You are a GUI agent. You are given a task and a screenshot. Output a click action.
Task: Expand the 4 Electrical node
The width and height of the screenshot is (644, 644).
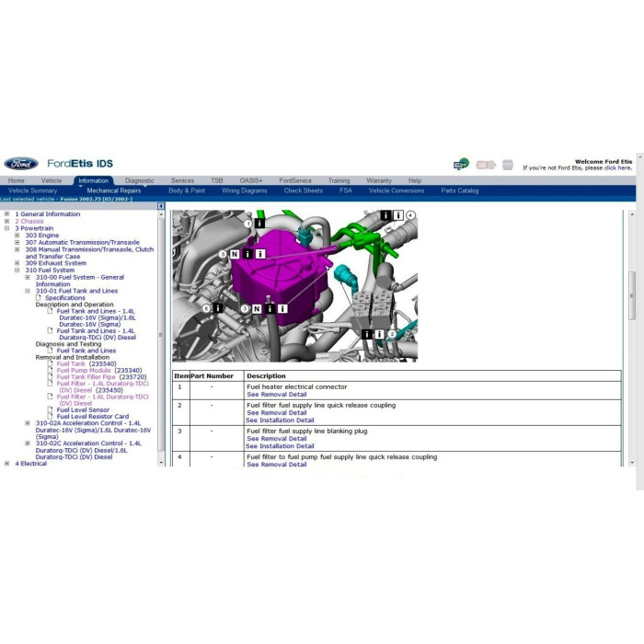[6, 464]
